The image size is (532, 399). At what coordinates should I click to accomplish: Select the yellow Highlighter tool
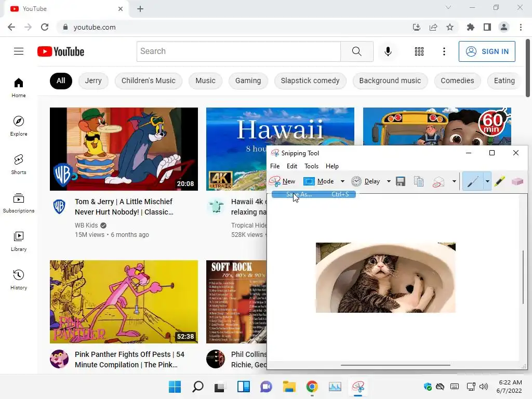click(499, 181)
